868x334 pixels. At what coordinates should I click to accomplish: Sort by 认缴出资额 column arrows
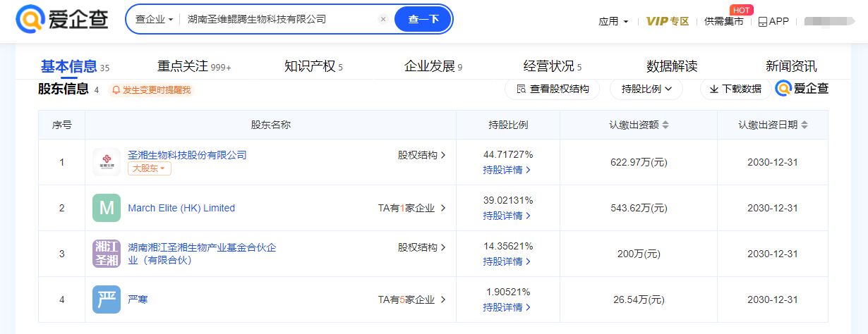pyautogui.click(x=665, y=125)
